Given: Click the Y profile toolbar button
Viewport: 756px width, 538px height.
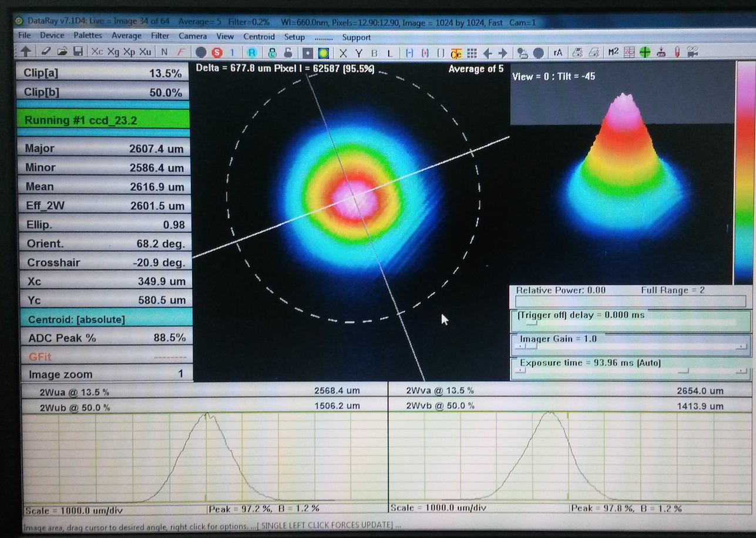Looking at the screenshot, I should (358, 53).
